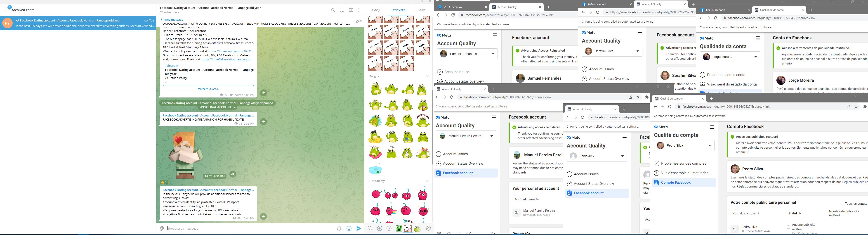Select the Facebook Dating account chat in list
This screenshot has height=235, width=868.
(78, 23)
